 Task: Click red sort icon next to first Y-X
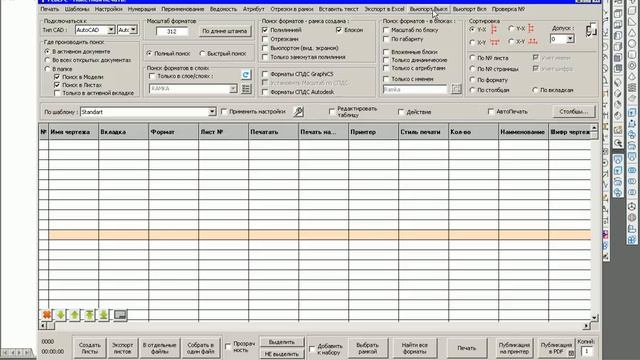tap(494, 29)
